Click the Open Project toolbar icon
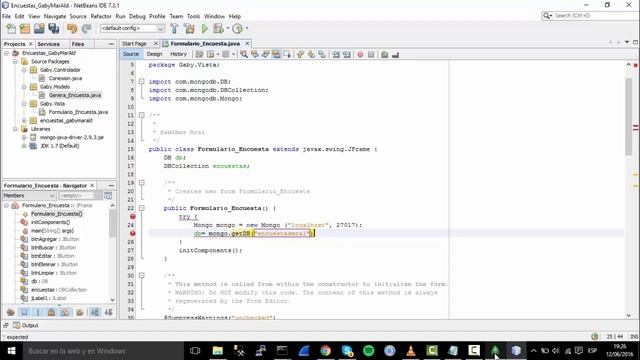Image resolution: width=640 pixels, height=360 pixels. (x=39, y=29)
